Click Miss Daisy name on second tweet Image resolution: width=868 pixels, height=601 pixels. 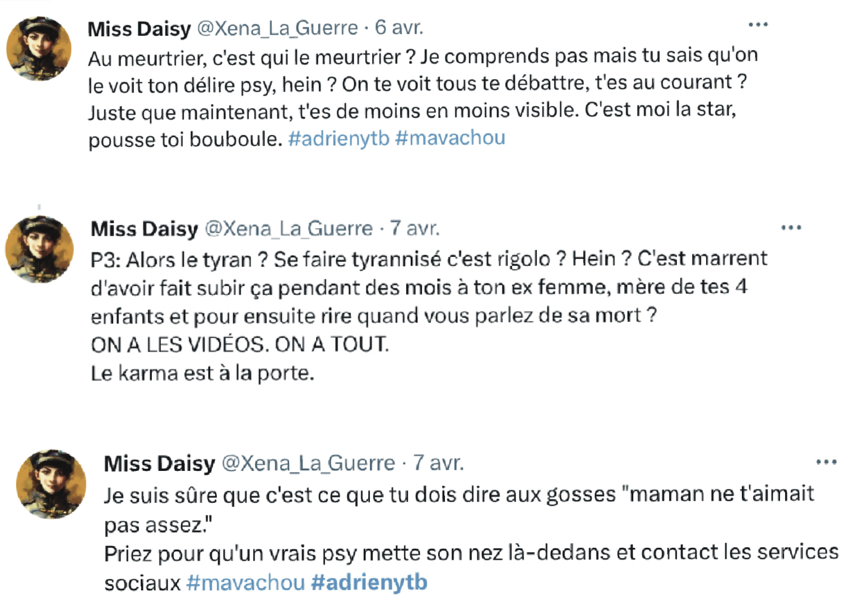pos(144,229)
